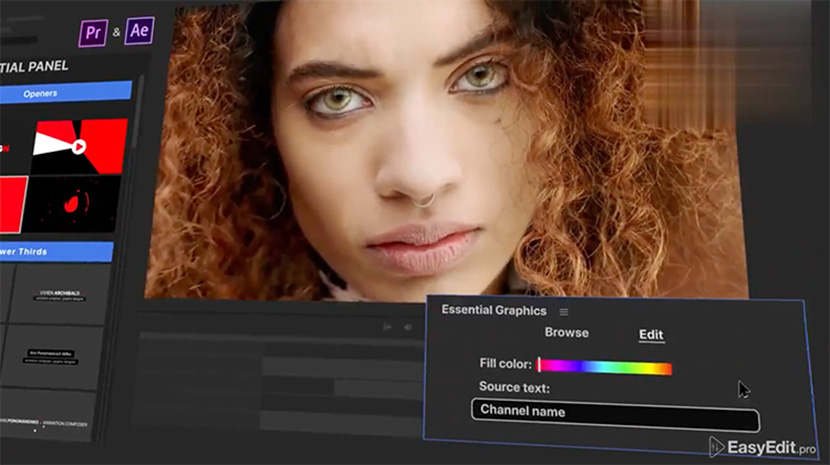Click the speaker icon next to play icon

tap(408, 327)
